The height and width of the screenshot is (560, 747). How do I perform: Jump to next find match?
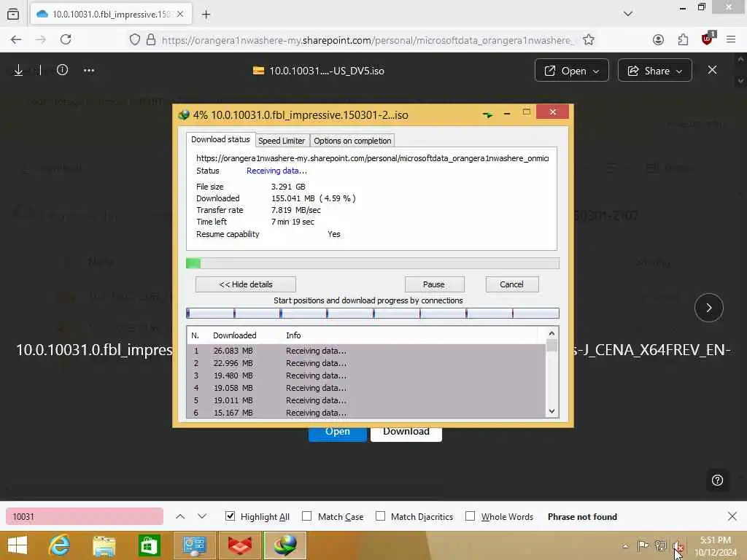pyautogui.click(x=202, y=517)
